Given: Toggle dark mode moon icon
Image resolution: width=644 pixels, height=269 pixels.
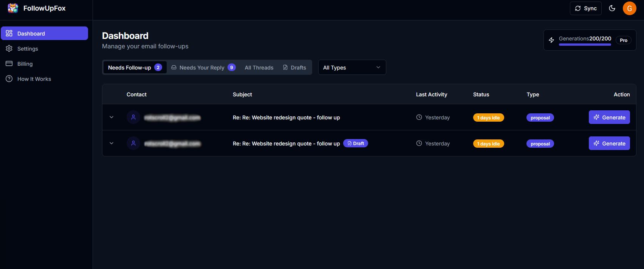Looking at the screenshot, I should point(612,8).
